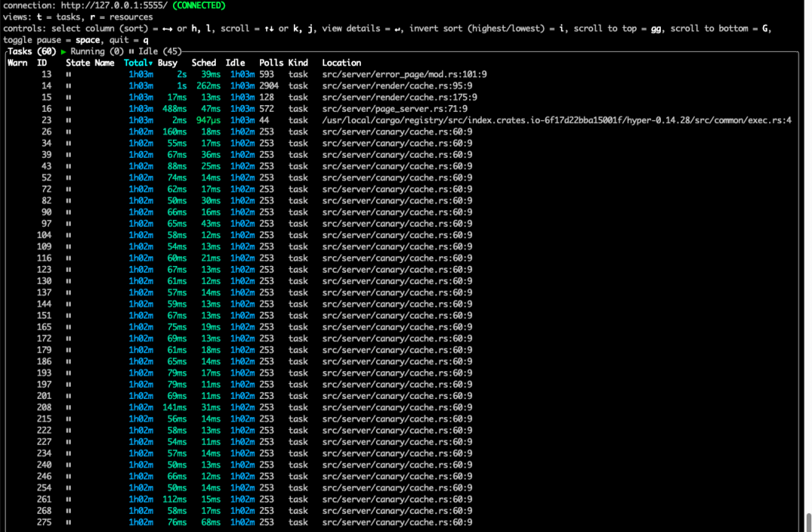The height and width of the screenshot is (532, 812).
Task: Click the hyper-0.14.28 exec.rs location path
Action: tap(556, 120)
